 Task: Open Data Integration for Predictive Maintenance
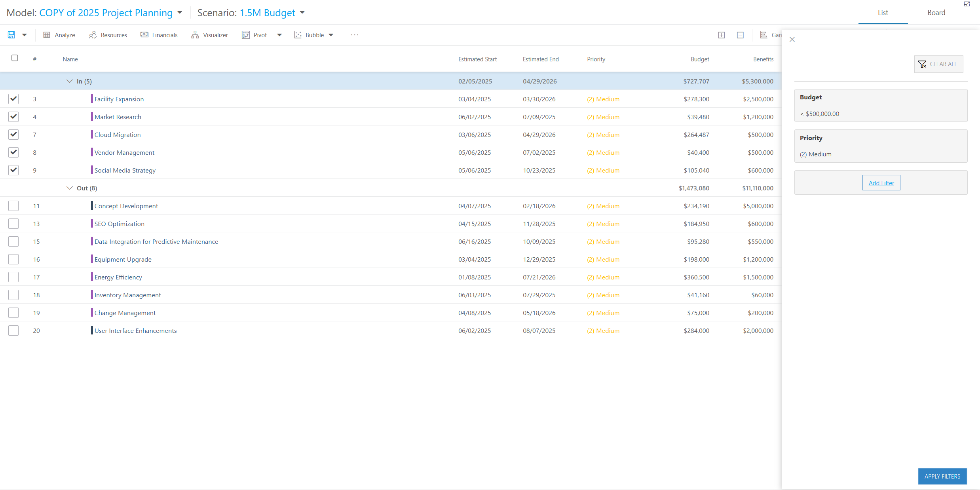point(156,241)
